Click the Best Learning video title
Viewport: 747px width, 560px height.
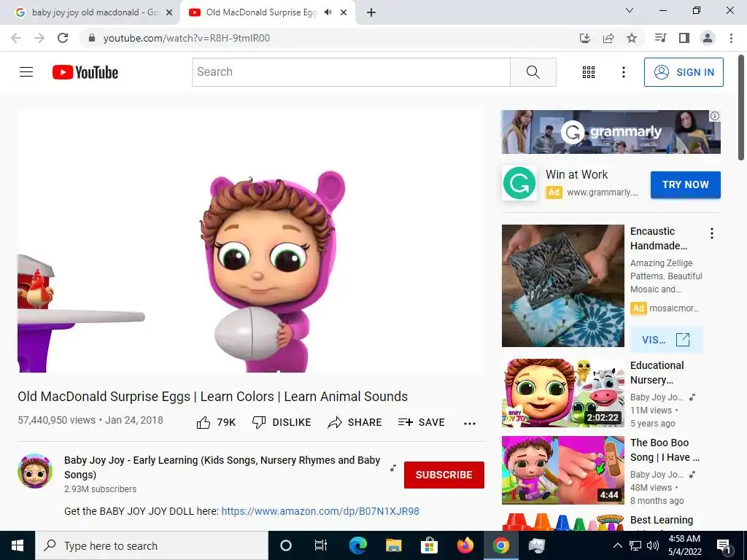(662, 520)
